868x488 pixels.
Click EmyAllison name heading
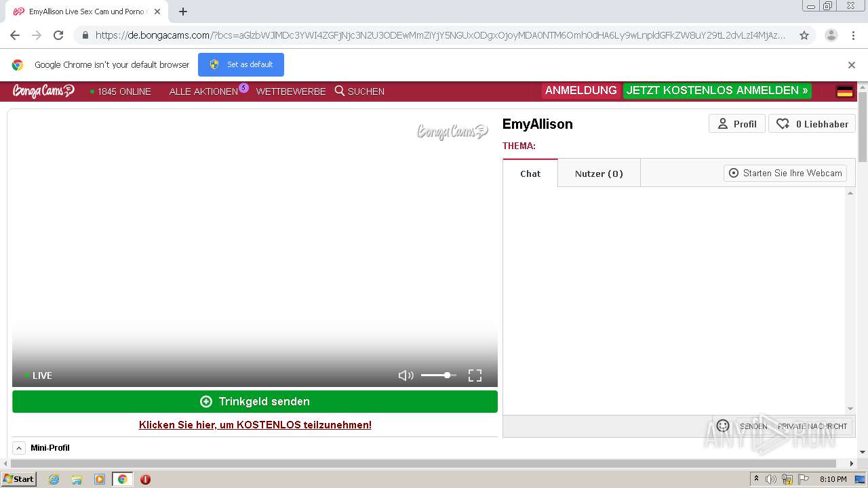(537, 124)
